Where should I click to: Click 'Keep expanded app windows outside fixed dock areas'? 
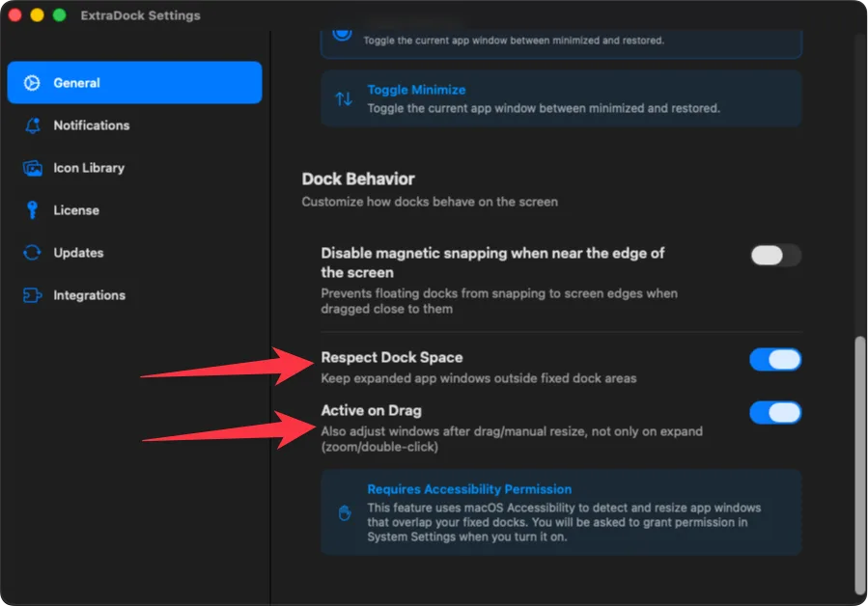479,378
